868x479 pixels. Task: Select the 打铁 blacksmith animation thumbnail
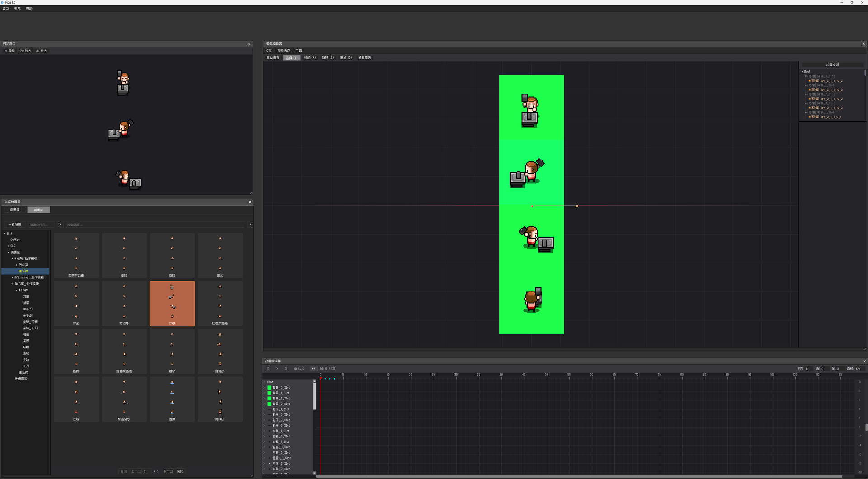pyautogui.click(x=172, y=303)
